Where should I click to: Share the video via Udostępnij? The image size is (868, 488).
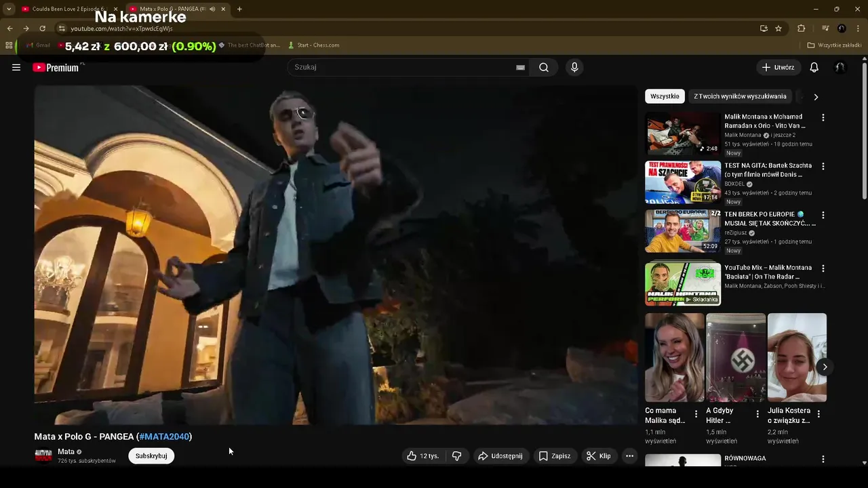[x=500, y=456]
